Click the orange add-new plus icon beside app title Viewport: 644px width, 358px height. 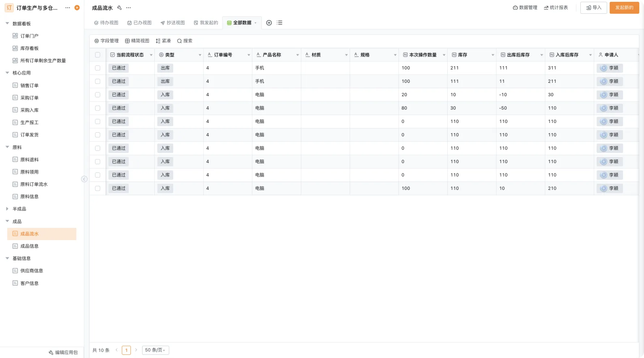click(77, 8)
